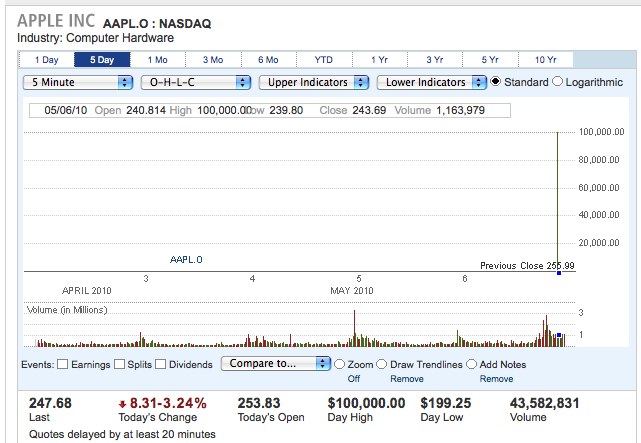Open the 6 Mo tab

pos(269,60)
